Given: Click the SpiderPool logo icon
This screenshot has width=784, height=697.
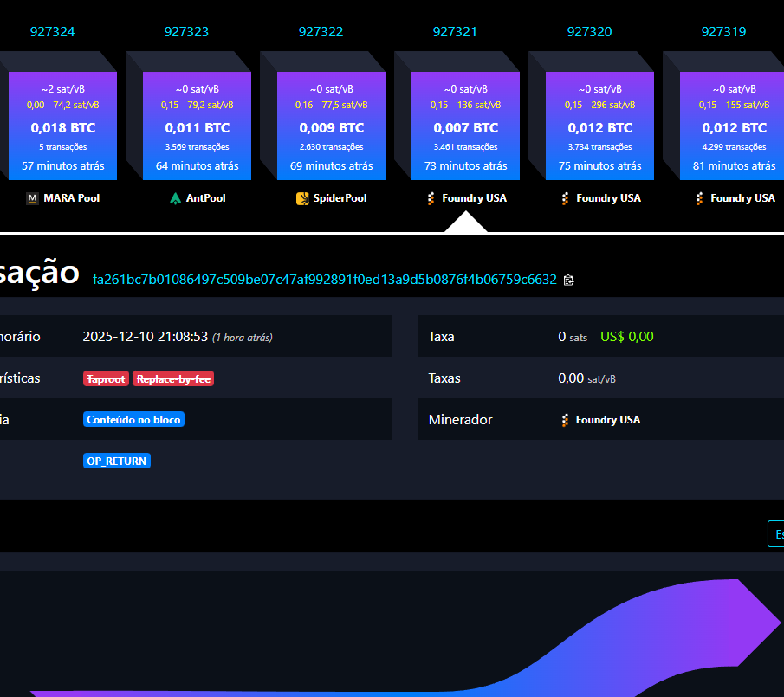Looking at the screenshot, I should click(x=303, y=198).
